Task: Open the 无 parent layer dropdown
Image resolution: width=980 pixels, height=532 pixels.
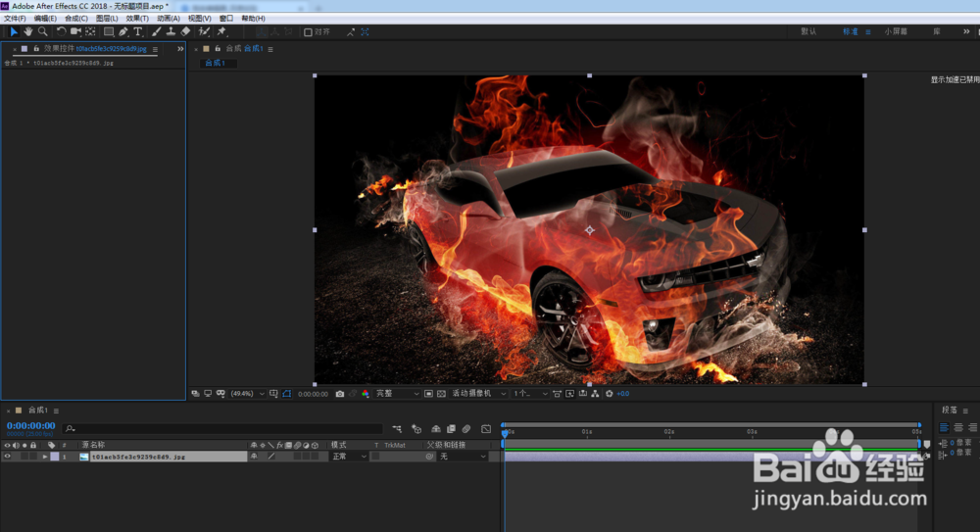Action: [463, 457]
